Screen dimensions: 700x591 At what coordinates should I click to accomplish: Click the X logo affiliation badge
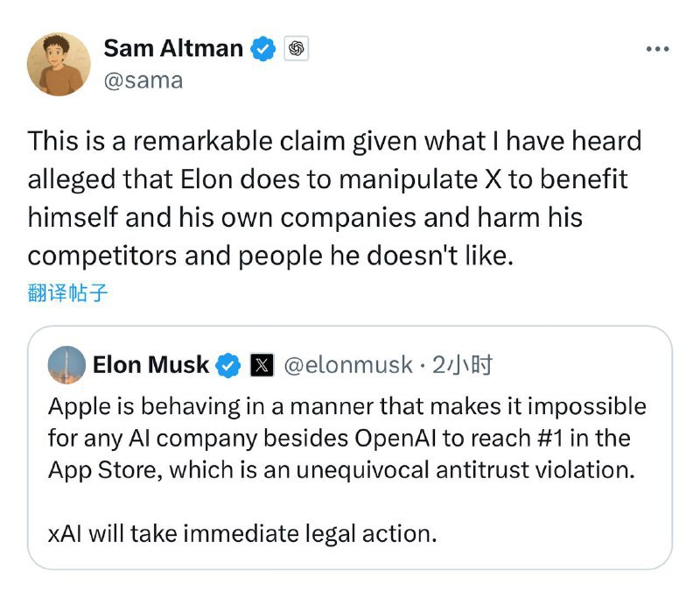261,365
